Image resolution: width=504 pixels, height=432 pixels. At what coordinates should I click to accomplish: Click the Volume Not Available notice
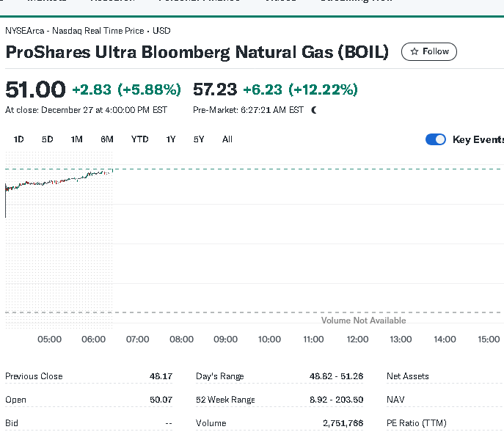click(364, 321)
